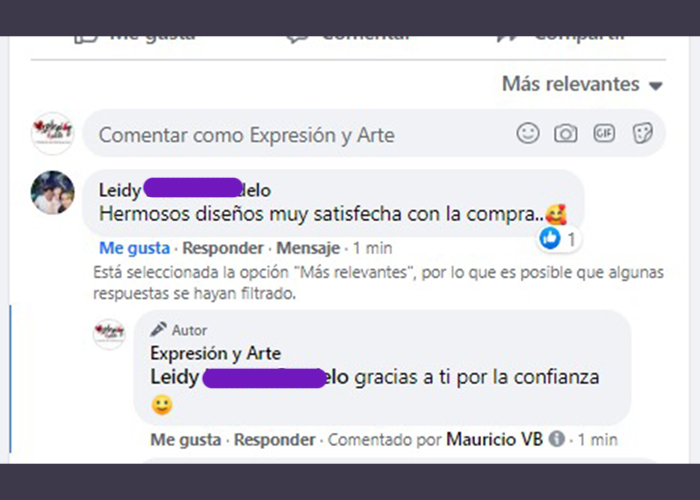This screenshot has height=500, width=700.
Task: Toggle Me gusta on Expresión y Arte reply
Action: [186, 440]
